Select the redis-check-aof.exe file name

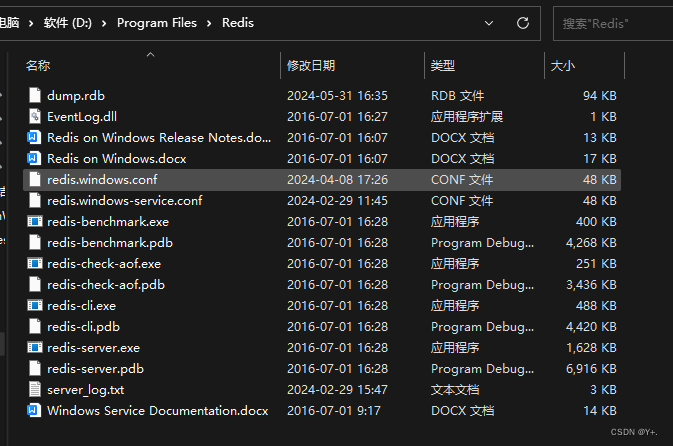[104, 264]
